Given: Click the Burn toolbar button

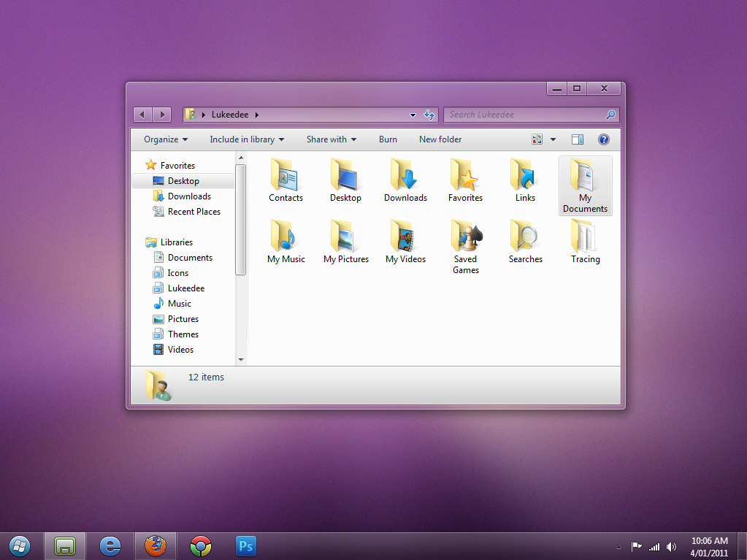Looking at the screenshot, I should tap(388, 139).
